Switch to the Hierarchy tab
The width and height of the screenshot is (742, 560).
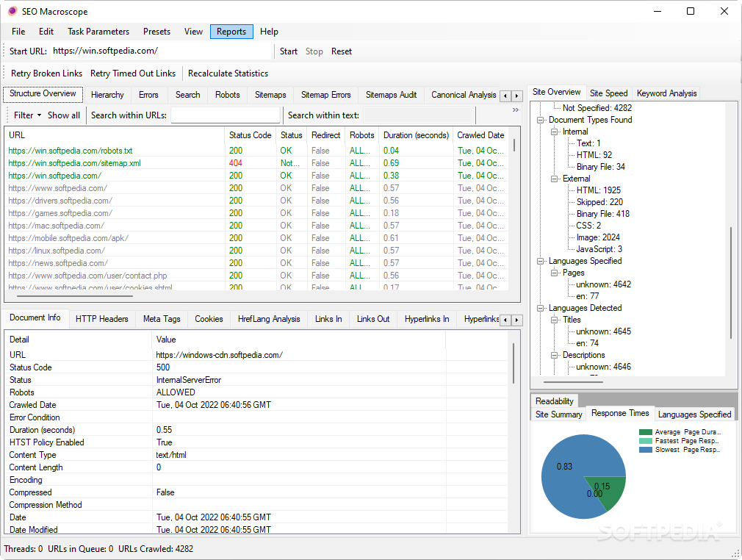tap(107, 95)
